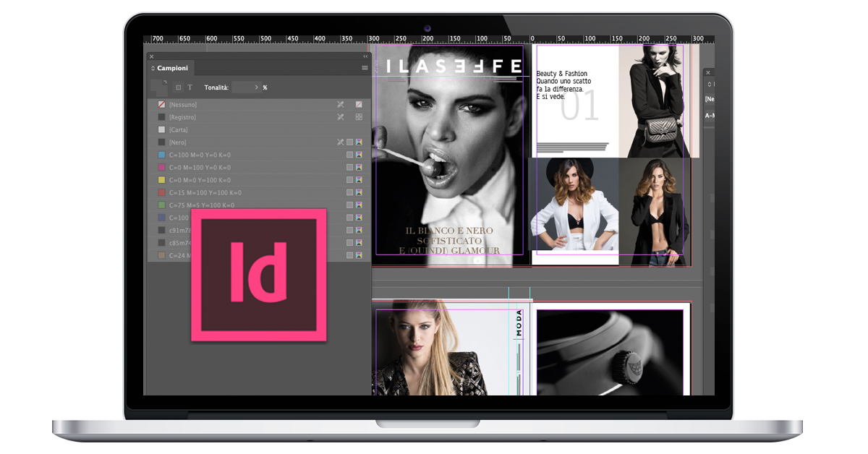Close the Campioni panel
This screenshot has height=454, width=868.
(151, 56)
